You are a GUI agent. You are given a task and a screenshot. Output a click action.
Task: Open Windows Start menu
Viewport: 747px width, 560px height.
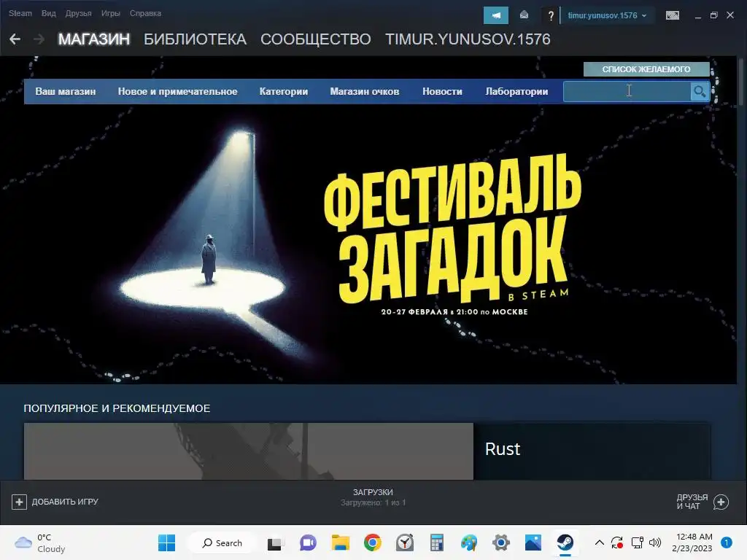(x=167, y=542)
